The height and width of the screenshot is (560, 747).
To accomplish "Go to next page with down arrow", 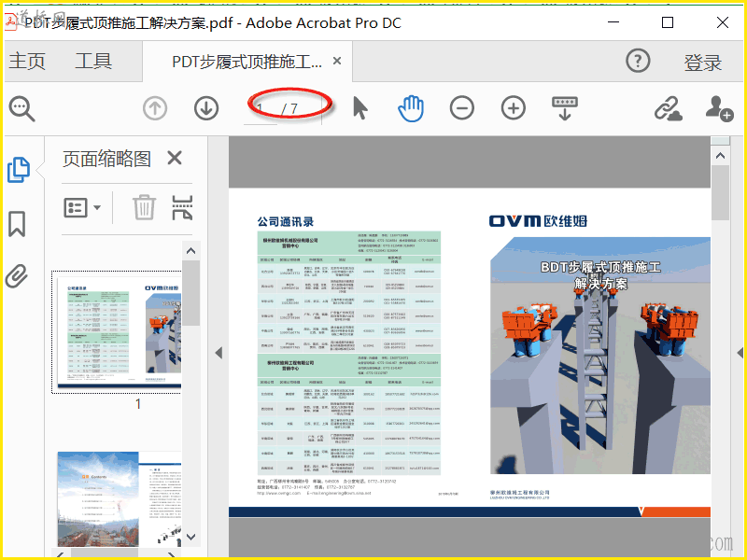I will (206, 108).
